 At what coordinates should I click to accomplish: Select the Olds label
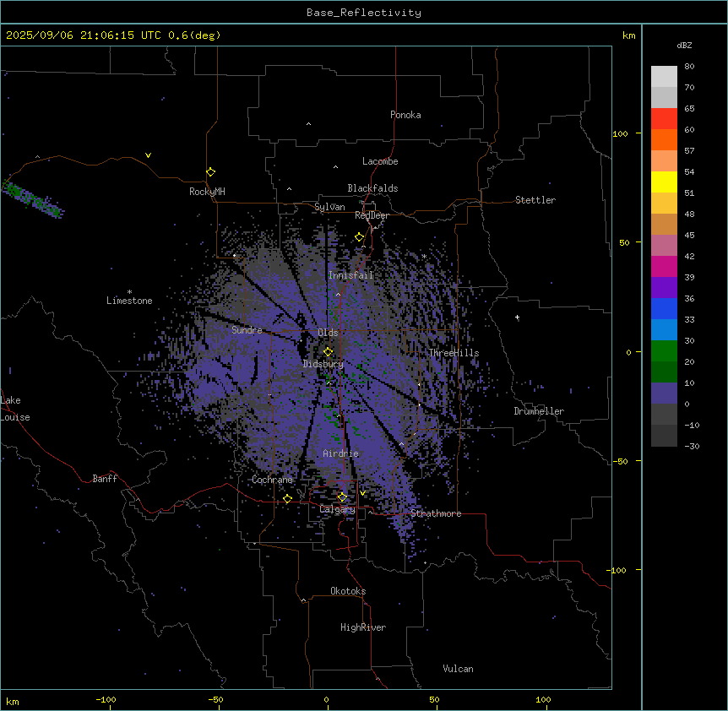click(x=328, y=333)
